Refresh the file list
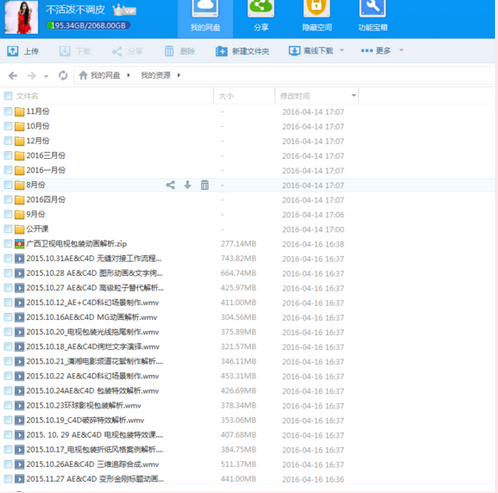Screen dimensions: 498x493 63,75
